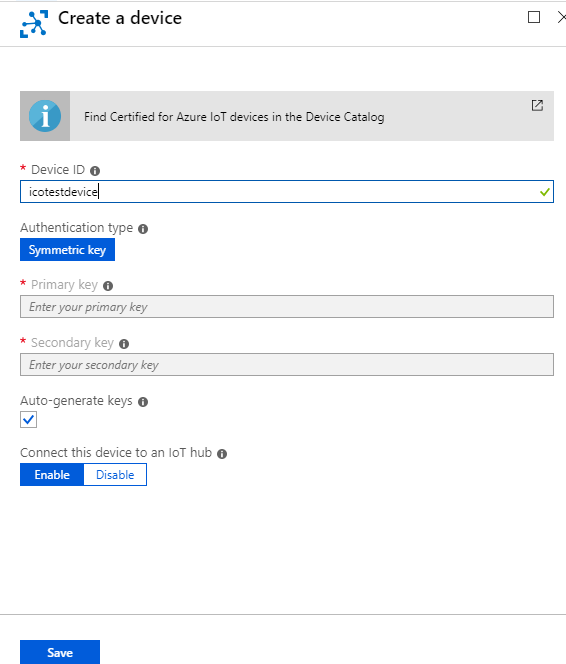Maximize the Create a device blade
566x664 pixels.
click(534, 17)
